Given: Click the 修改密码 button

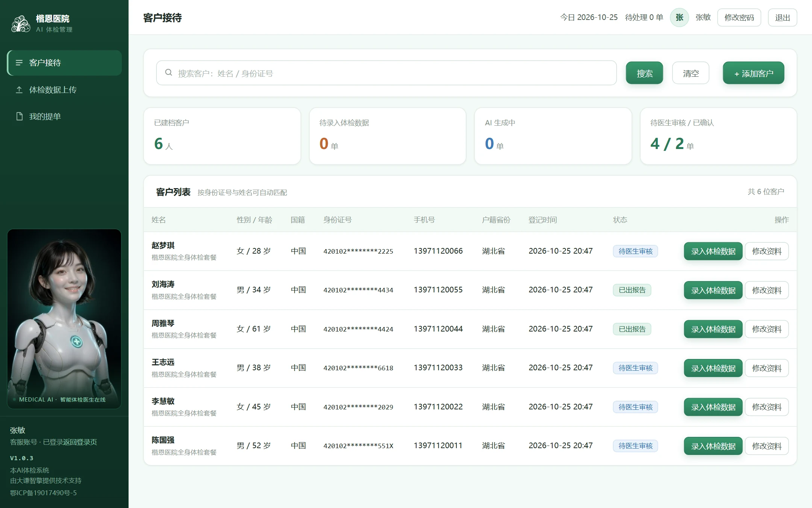Looking at the screenshot, I should pos(739,18).
